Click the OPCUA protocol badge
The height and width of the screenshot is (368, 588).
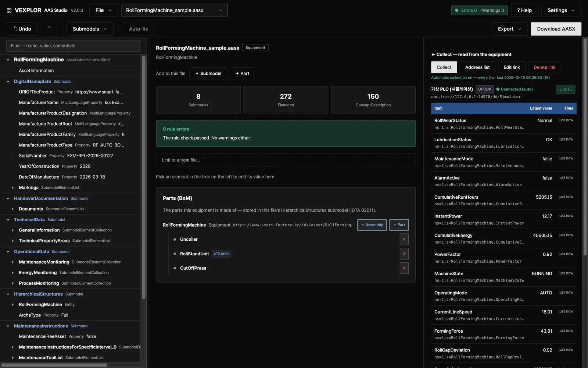click(484, 89)
